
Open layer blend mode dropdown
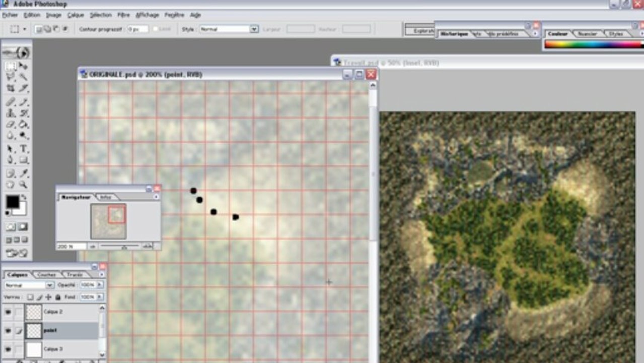tap(50, 285)
